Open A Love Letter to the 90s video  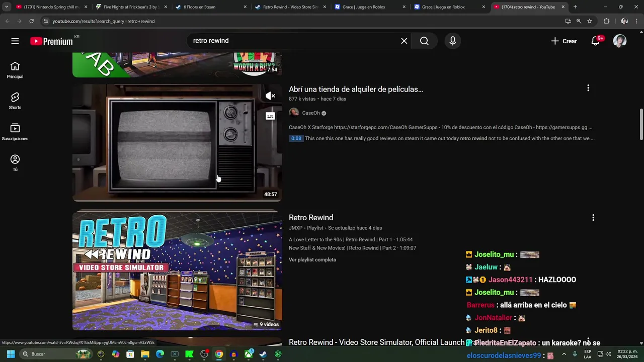pos(351,240)
